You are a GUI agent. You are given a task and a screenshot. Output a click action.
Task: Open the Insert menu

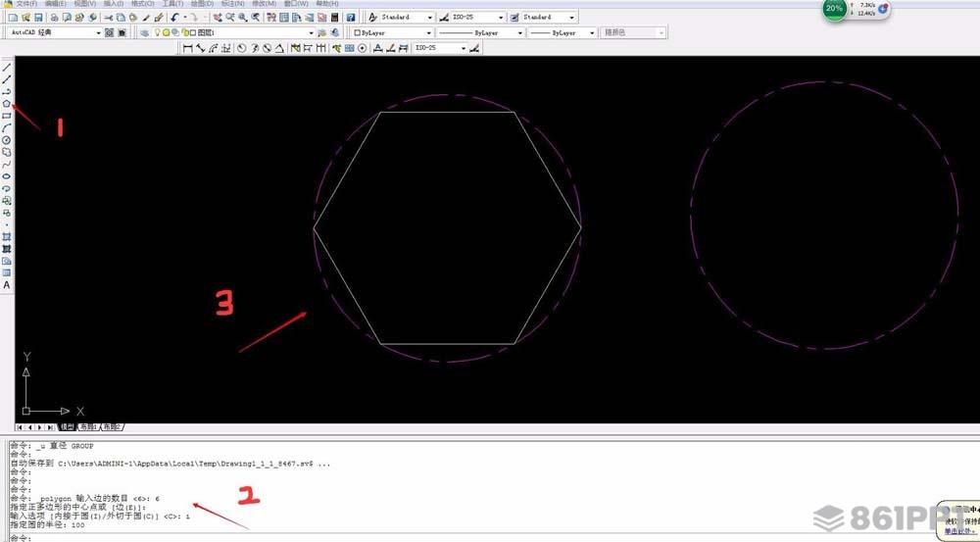[x=113, y=4]
